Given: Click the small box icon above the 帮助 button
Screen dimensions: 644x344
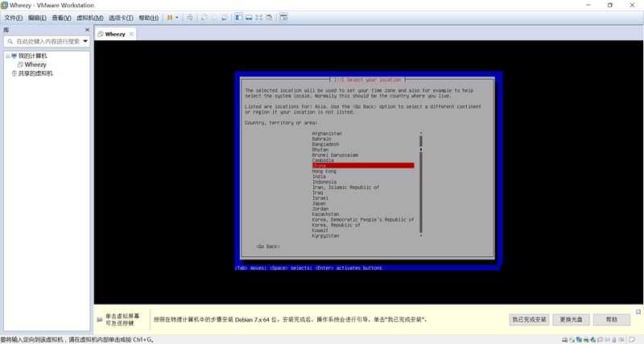Looking at the screenshot, I should coord(638,312).
